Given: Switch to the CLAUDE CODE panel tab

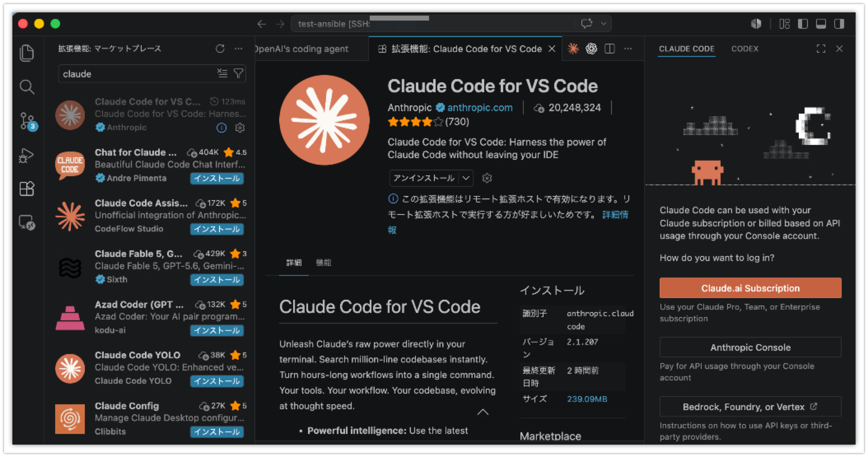Looking at the screenshot, I should 686,49.
